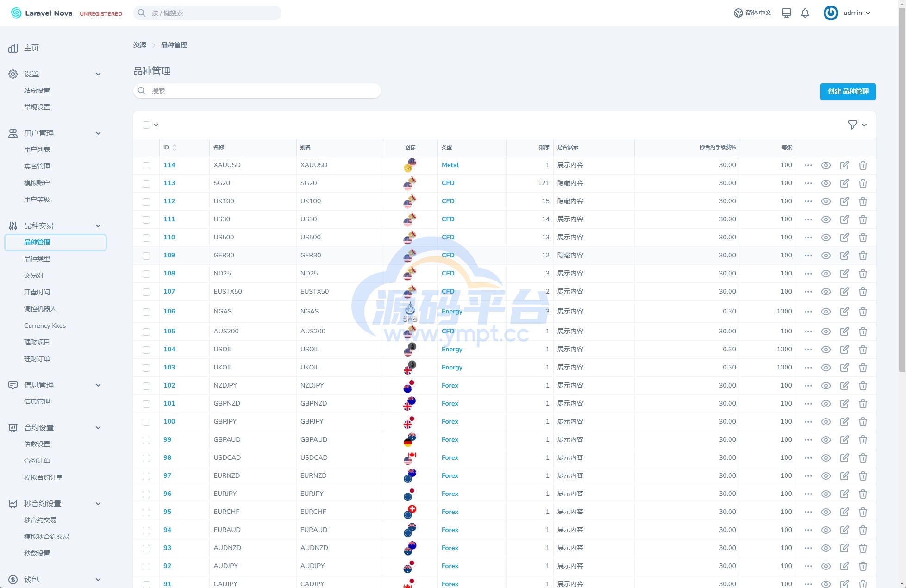Tick the select-all checkbox
Screen dimensions: 906x588
click(146, 125)
